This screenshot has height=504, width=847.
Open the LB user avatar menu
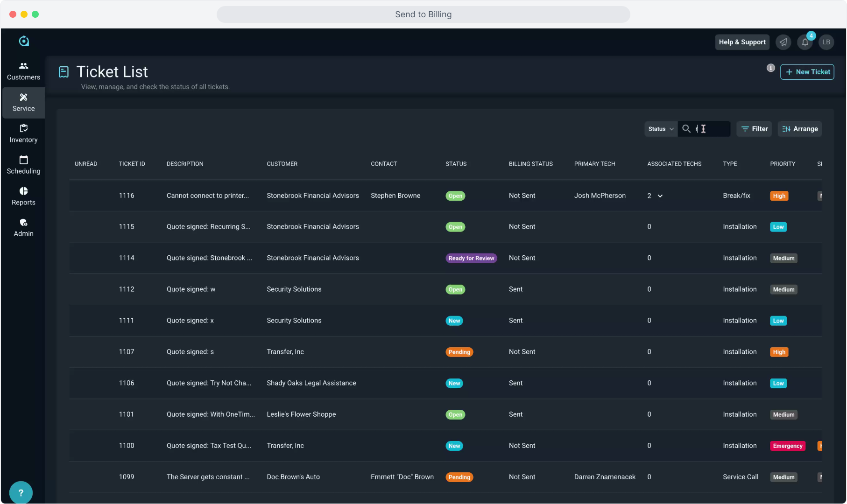(826, 42)
